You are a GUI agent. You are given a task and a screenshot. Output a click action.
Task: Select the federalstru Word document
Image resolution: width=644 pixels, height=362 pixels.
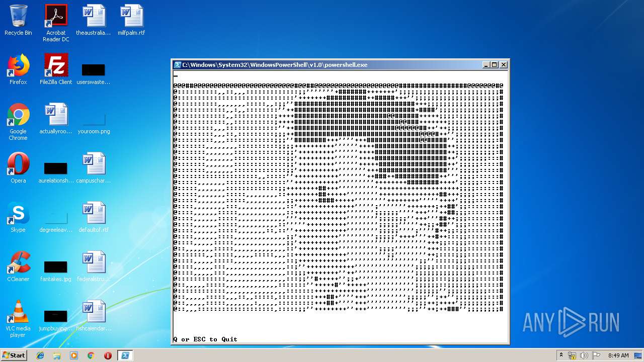coord(94,266)
